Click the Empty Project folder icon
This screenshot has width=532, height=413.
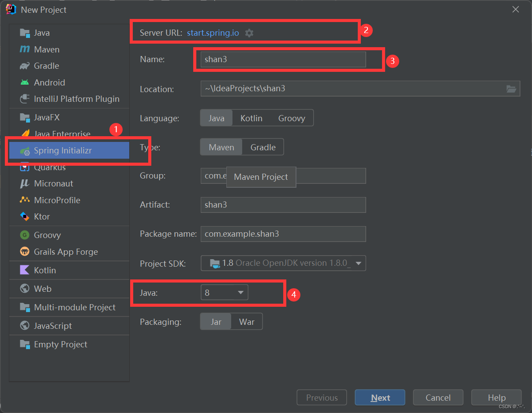point(25,344)
